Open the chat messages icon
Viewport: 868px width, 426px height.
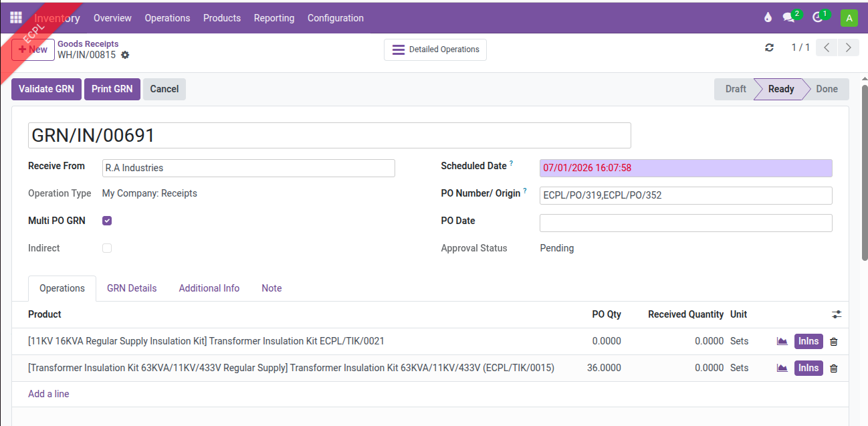(x=789, y=18)
